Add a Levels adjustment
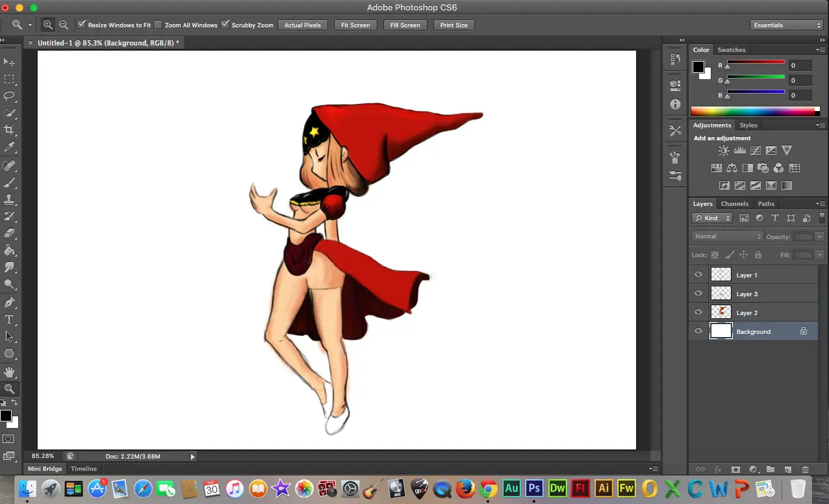The height and width of the screenshot is (504, 829). click(x=739, y=150)
